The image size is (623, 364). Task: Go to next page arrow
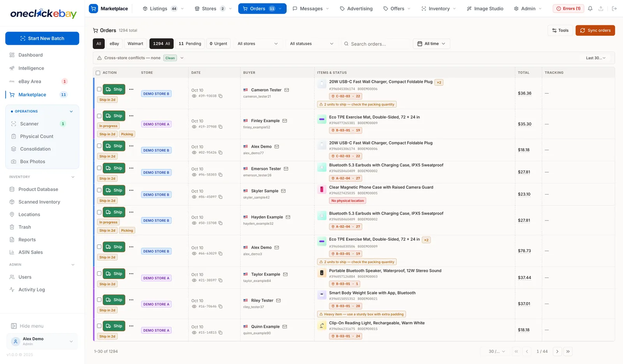pos(557,352)
